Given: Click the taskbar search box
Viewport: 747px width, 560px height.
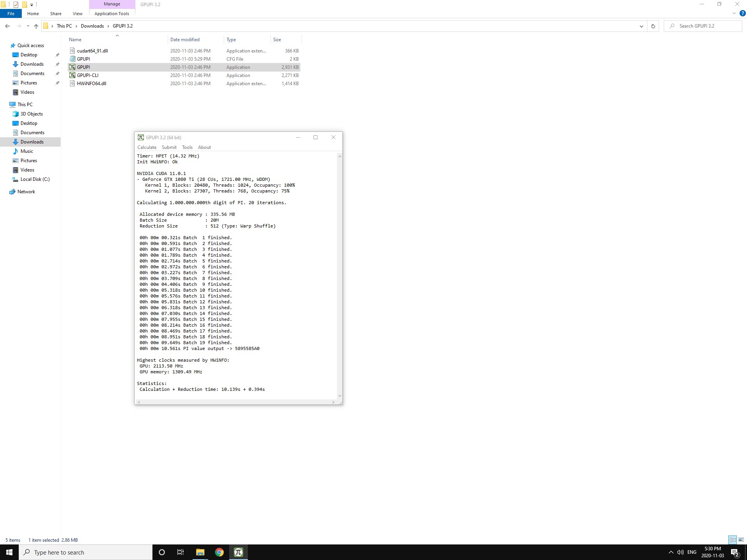Looking at the screenshot, I should (x=86, y=552).
